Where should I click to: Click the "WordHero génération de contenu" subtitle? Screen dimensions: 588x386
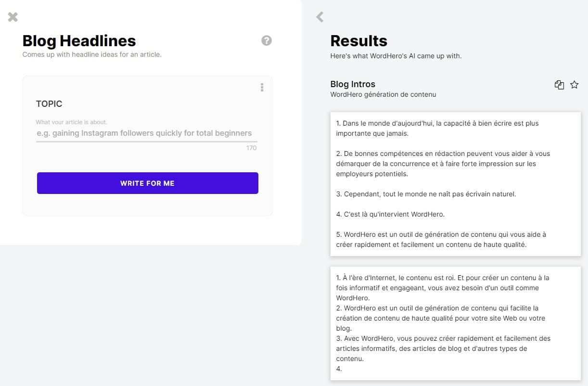pos(383,94)
